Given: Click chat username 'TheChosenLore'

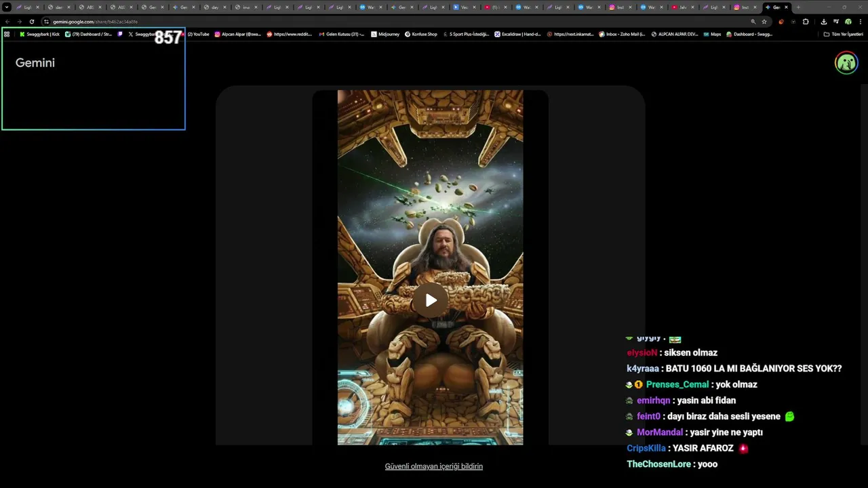Looking at the screenshot, I should click(658, 464).
